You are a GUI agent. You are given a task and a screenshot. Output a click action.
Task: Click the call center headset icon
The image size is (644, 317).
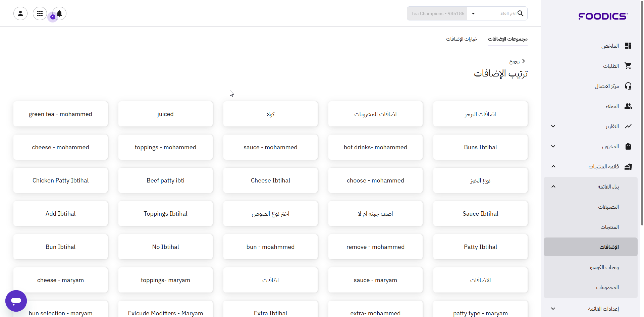(x=628, y=86)
